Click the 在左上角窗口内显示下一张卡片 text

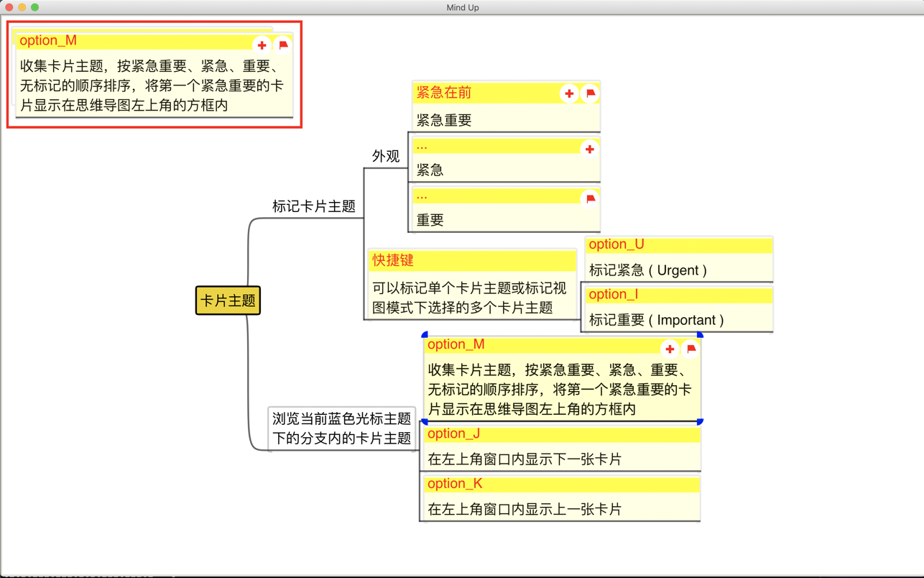525,459
